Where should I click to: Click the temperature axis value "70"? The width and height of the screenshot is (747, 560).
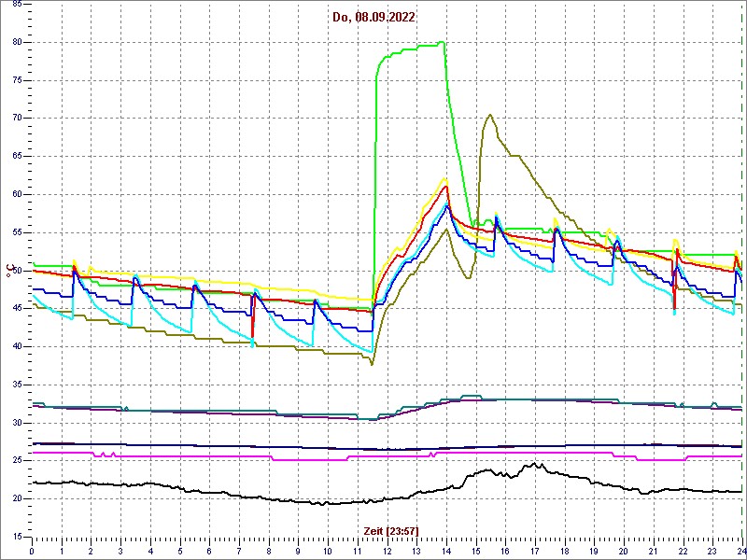pos(15,119)
